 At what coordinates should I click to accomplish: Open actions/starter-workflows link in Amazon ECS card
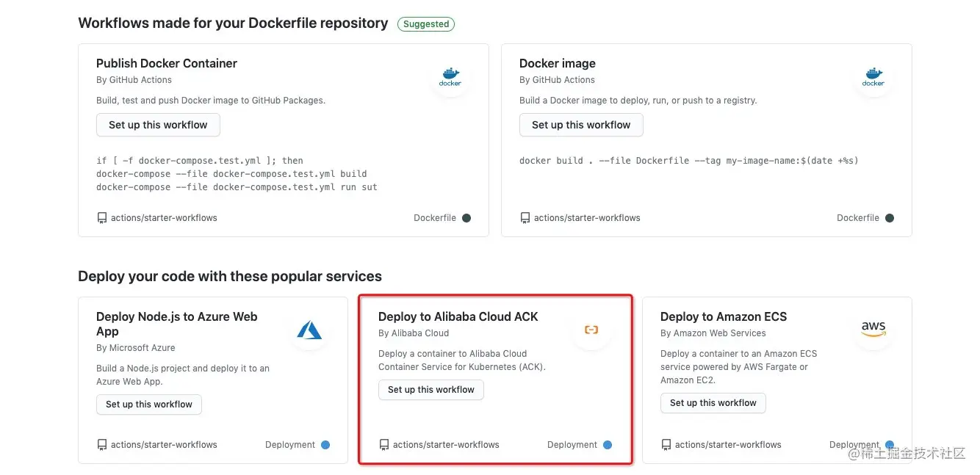click(x=728, y=445)
